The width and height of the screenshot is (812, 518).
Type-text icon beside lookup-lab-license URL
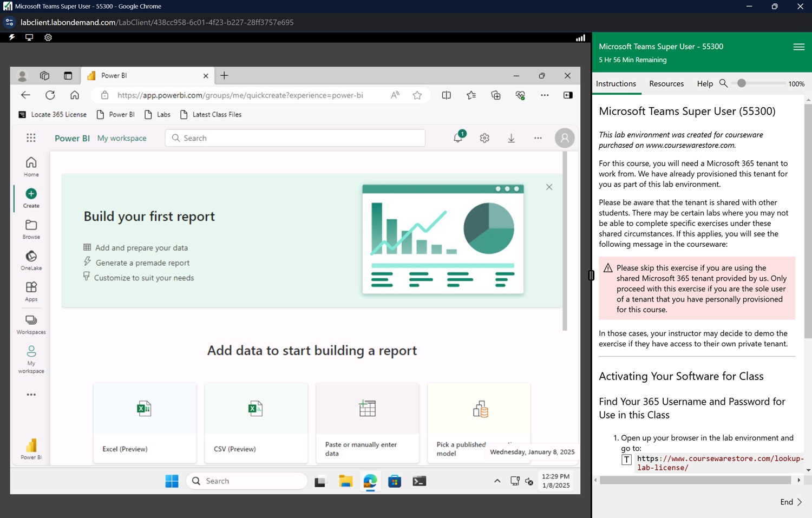[x=626, y=460]
